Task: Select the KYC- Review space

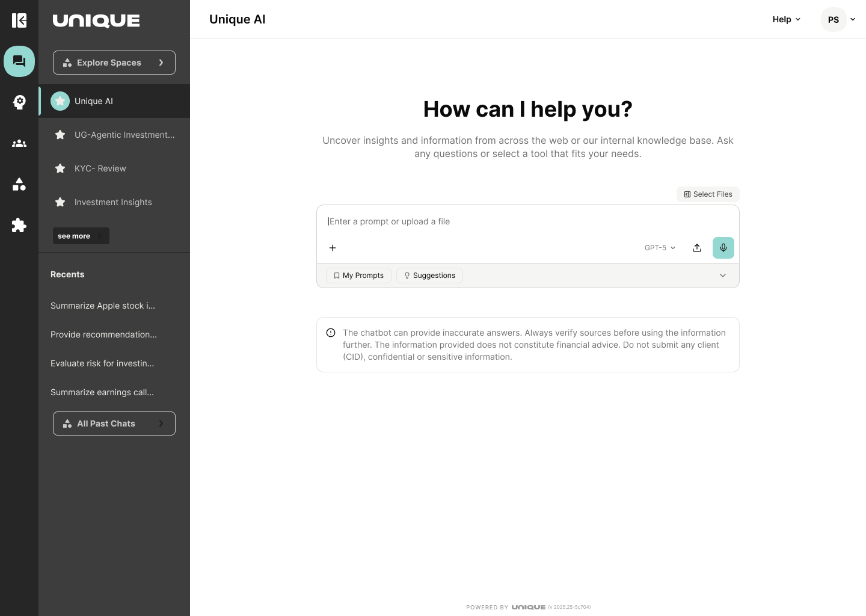Action: tap(100, 168)
